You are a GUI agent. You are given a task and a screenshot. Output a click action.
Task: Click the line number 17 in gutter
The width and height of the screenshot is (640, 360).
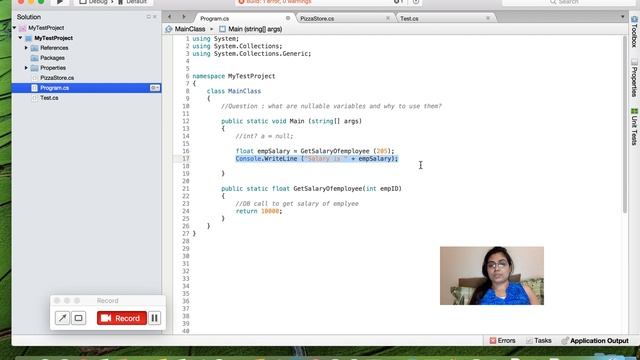coord(186,158)
